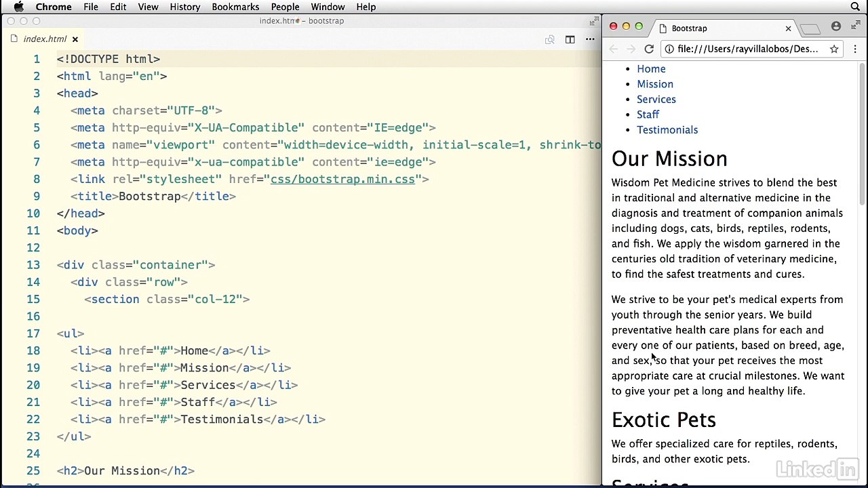Select the index.html editor tab
Screen dimensions: 868x488
coord(45,39)
